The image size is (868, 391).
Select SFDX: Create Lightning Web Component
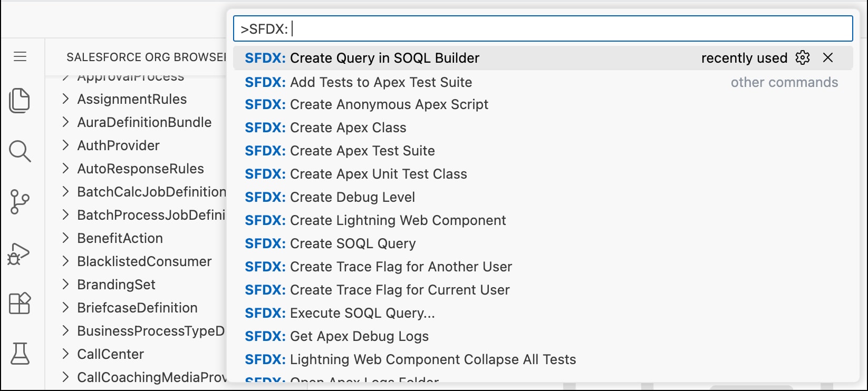543,220
